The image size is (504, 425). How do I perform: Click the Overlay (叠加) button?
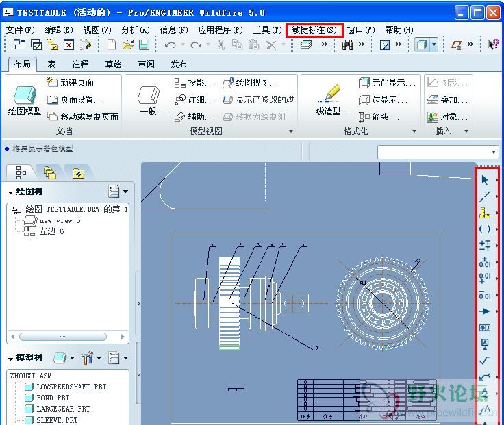447,100
